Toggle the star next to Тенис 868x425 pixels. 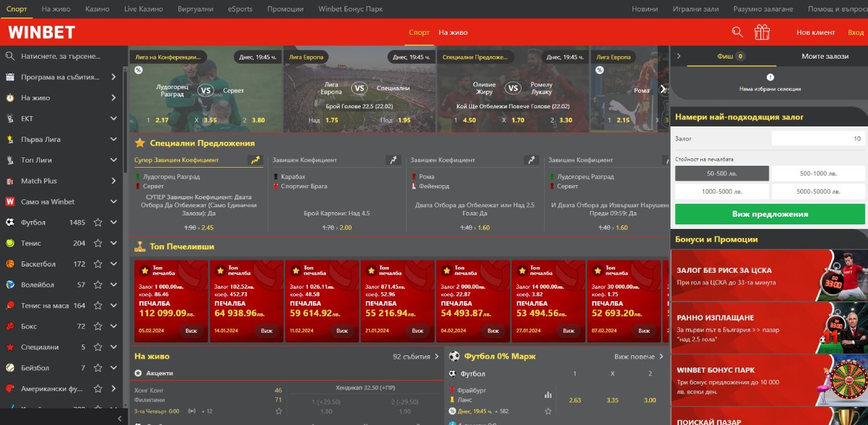pyautogui.click(x=98, y=243)
